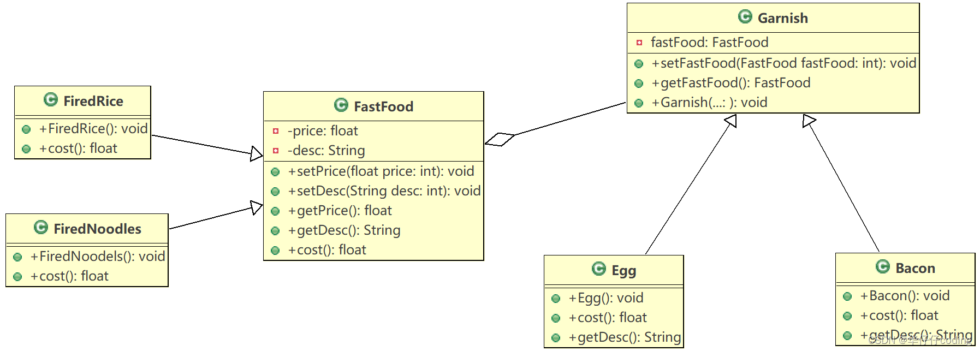This screenshot has height=351, width=980.
Task: Select the Garnish class title header
Action: (773, 18)
